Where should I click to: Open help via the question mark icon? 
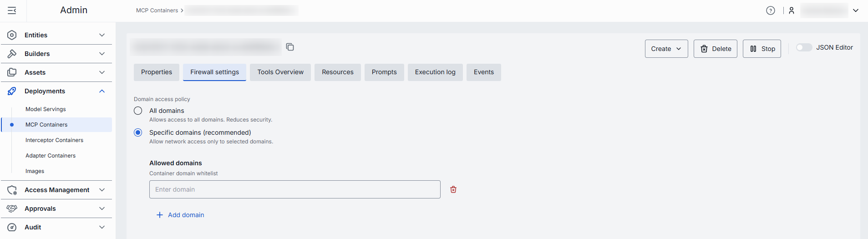click(x=770, y=10)
